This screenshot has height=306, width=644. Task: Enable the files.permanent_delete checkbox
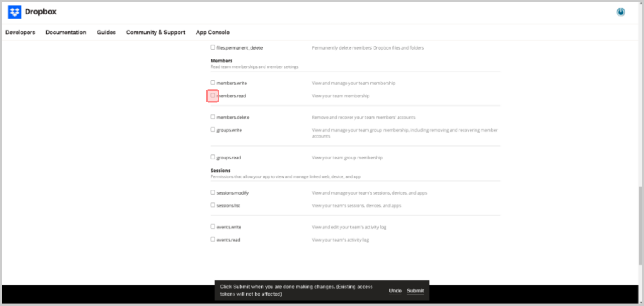coord(213,47)
